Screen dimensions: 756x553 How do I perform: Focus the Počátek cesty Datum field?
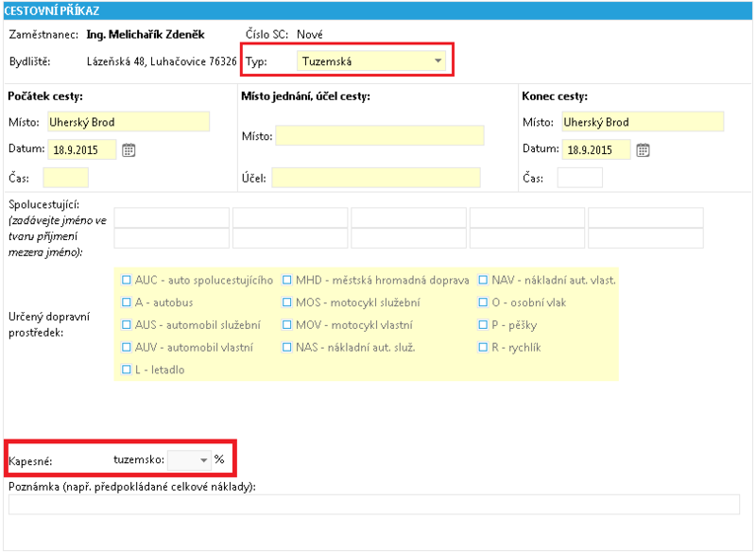click(x=81, y=150)
